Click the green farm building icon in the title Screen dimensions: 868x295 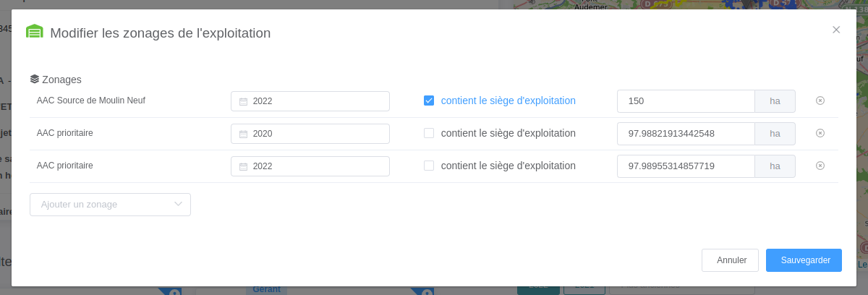coord(35,32)
